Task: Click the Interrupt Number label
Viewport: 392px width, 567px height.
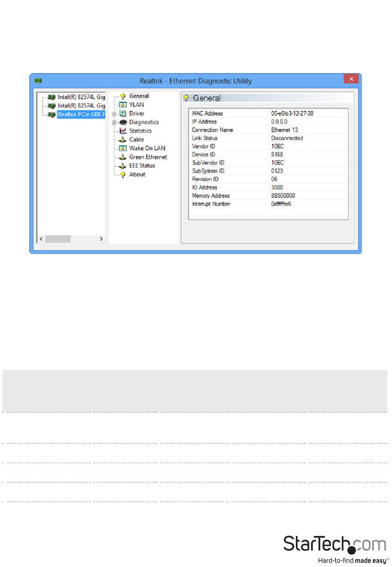Action: pos(211,204)
